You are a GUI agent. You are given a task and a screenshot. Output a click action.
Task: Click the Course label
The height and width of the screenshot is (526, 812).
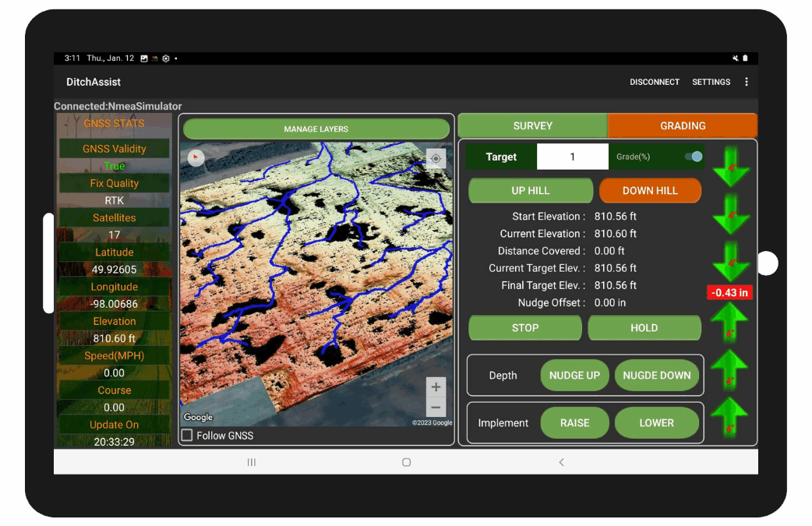[x=115, y=390]
